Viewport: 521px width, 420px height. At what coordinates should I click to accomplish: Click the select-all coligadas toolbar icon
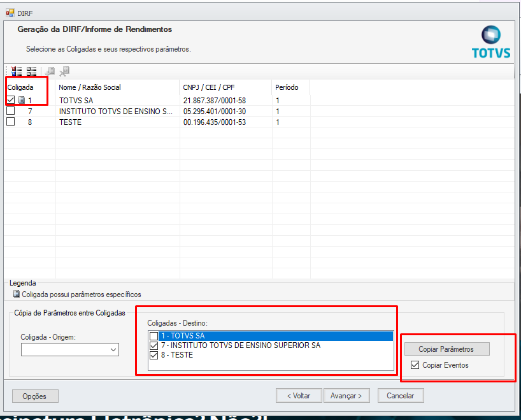tap(17, 71)
